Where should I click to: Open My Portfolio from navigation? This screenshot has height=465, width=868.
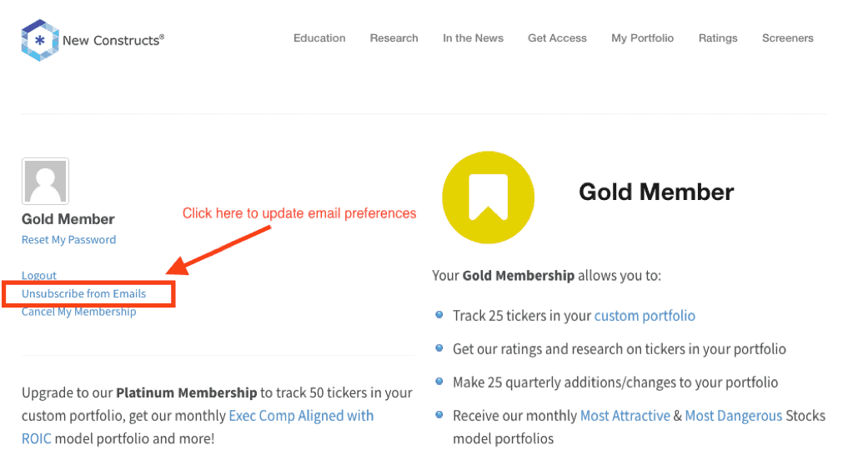(x=643, y=38)
